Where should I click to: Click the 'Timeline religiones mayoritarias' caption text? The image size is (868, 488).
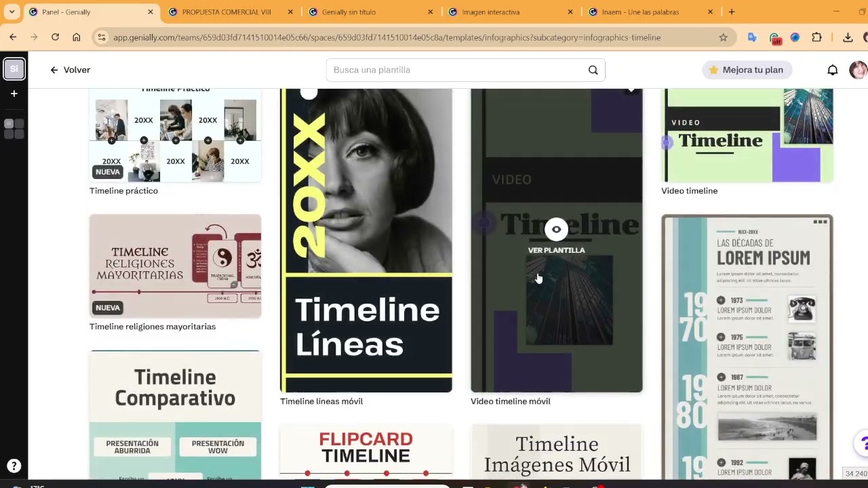point(153,327)
